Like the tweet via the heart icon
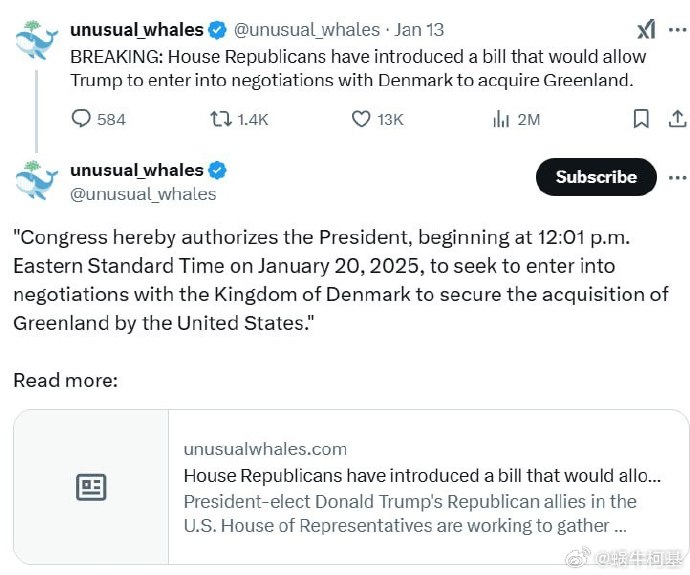 tap(361, 119)
